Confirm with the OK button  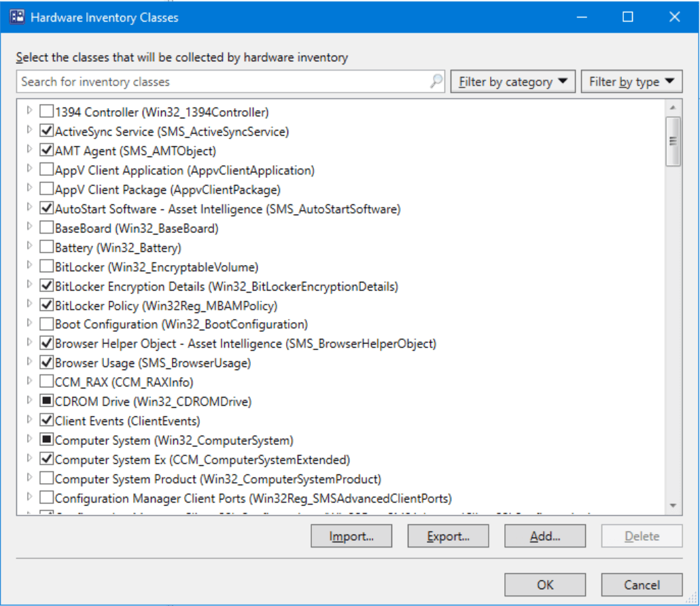544,584
